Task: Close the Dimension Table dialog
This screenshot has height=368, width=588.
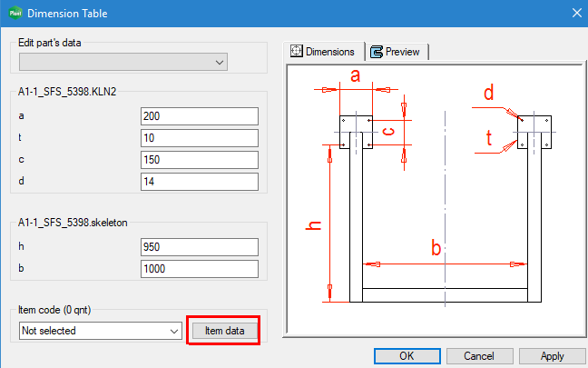Action: (x=574, y=13)
